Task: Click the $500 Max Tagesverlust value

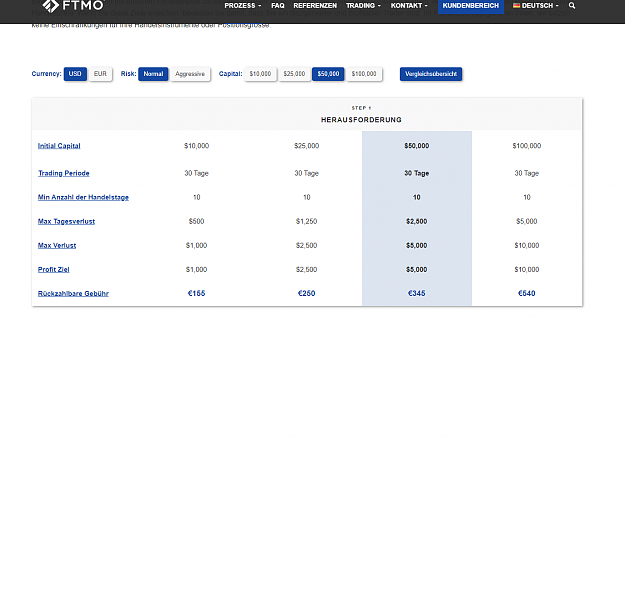Action: pyautogui.click(x=197, y=221)
